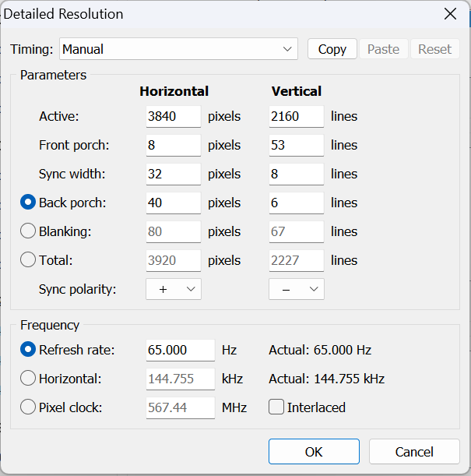
Task: Choose the Pixel clock radio button
Action: [x=28, y=407]
